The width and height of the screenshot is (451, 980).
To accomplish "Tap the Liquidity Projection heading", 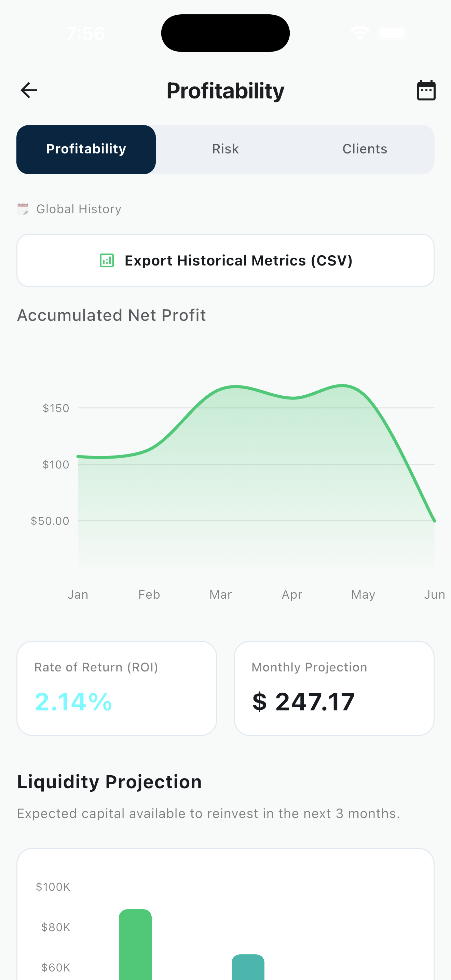I will click(110, 782).
